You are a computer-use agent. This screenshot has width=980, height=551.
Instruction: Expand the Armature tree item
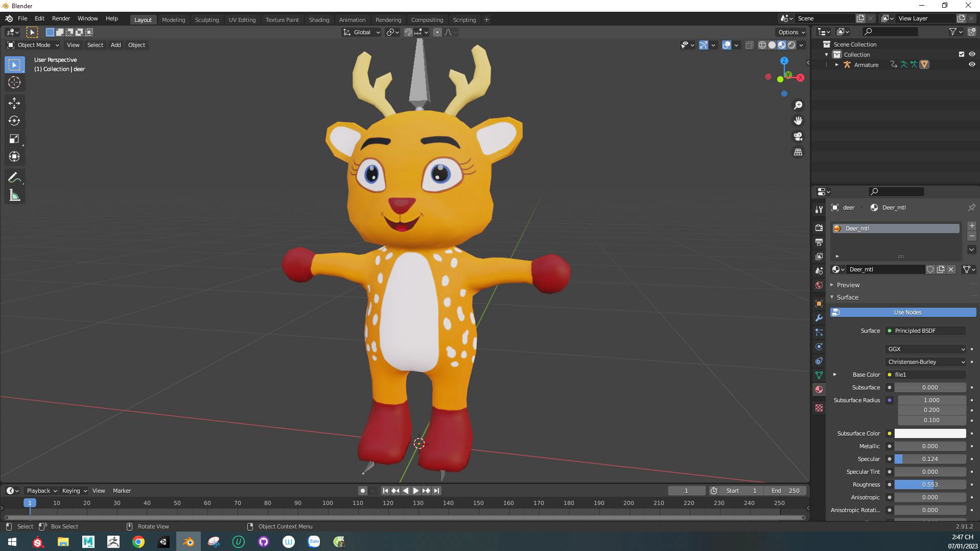(x=836, y=65)
